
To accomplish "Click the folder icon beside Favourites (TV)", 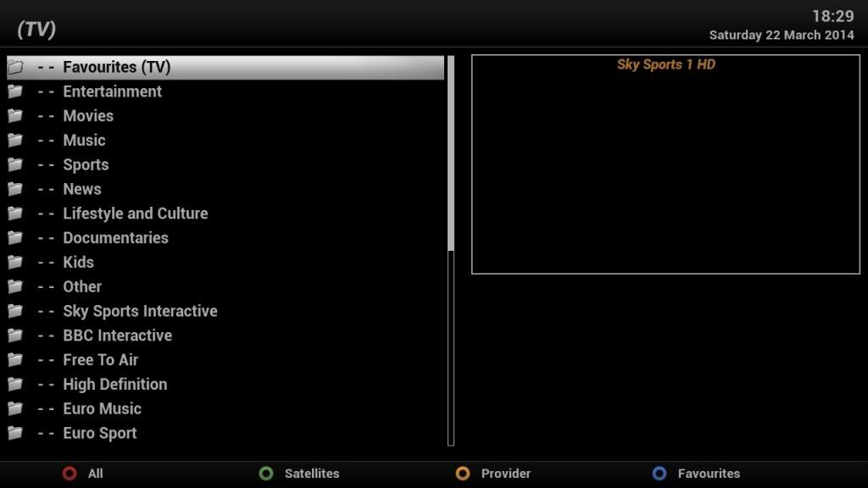I will coord(15,67).
